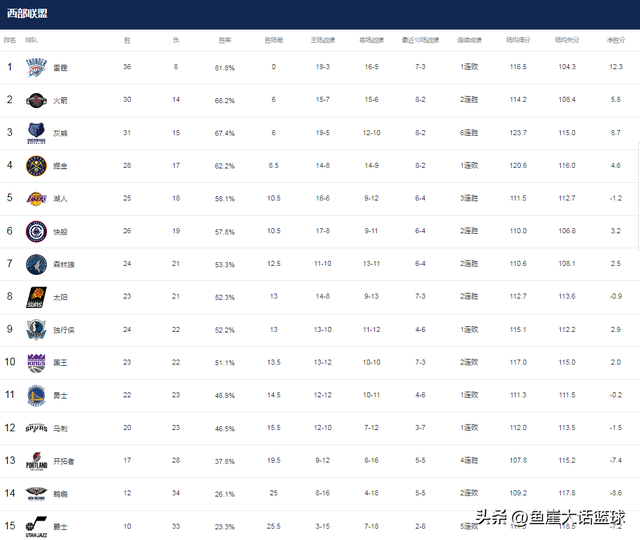Screen dimensions: 640x540
Task: Sort by the 负 column header
Action: (176, 40)
